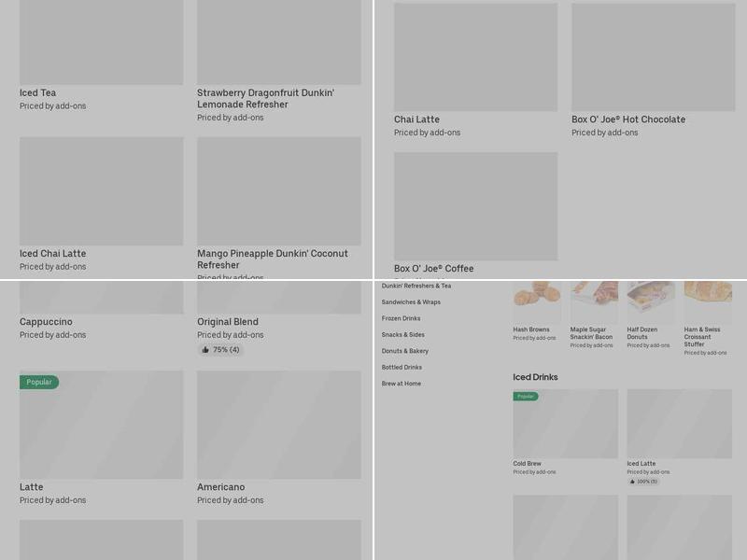Open the Mango Pineapple Dunkin' Coconut Refresher title
Viewport: 747px width, 560px height.
[x=272, y=259]
